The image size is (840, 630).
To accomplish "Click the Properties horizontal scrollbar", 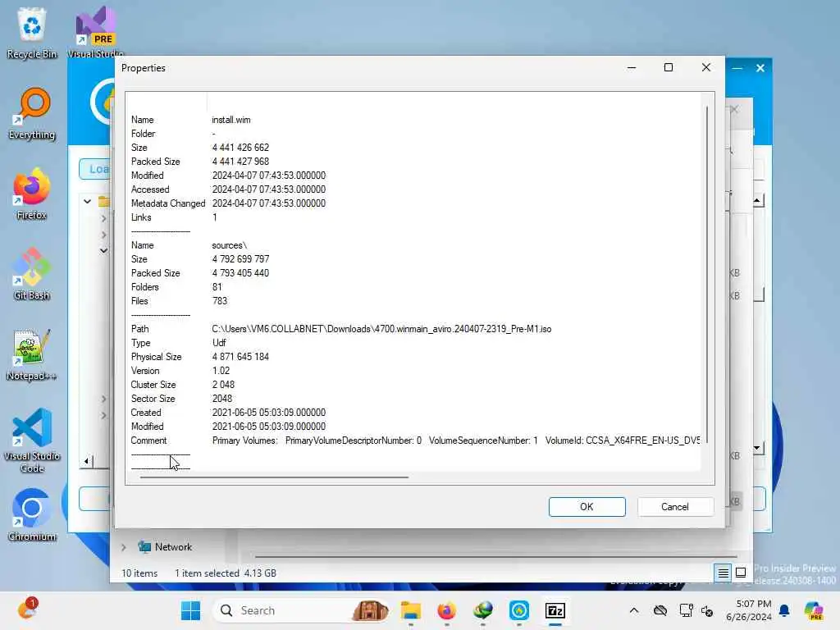I will click(274, 477).
